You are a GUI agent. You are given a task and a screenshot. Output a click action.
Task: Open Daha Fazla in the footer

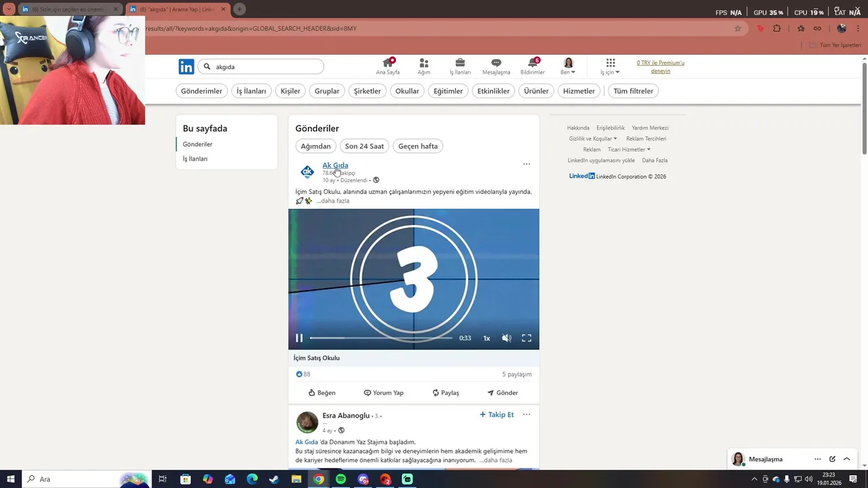coord(655,161)
